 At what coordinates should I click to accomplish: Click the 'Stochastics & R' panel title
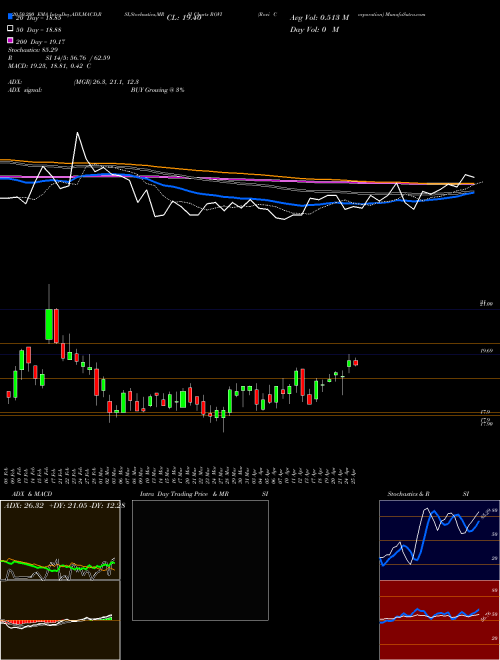pyautogui.click(x=408, y=494)
